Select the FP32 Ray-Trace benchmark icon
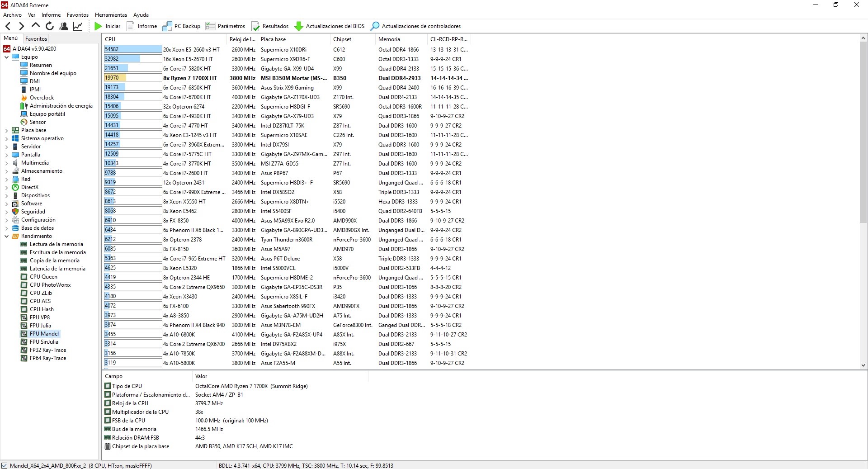Viewport: 868px width, 469px height. [x=24, y=350]
